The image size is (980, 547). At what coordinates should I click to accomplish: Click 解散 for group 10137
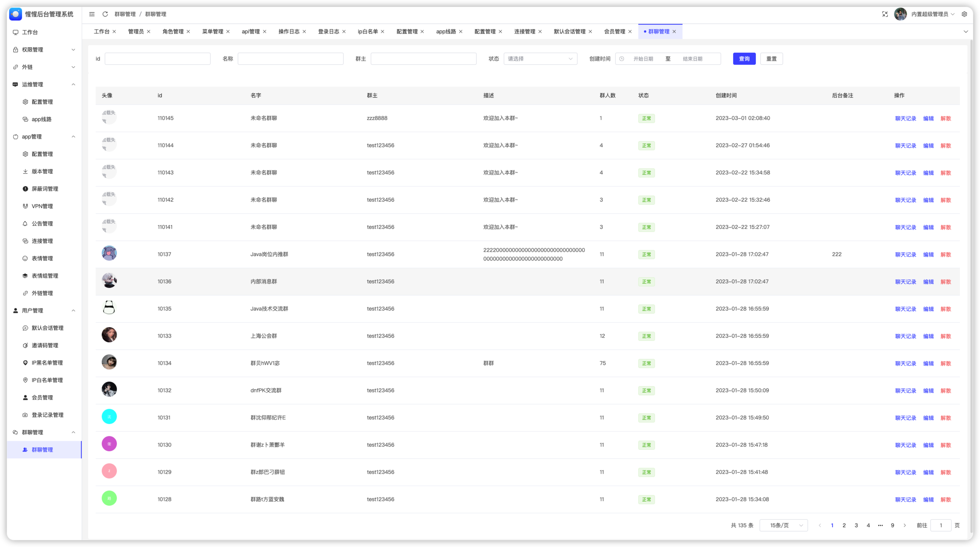[945, 255]
